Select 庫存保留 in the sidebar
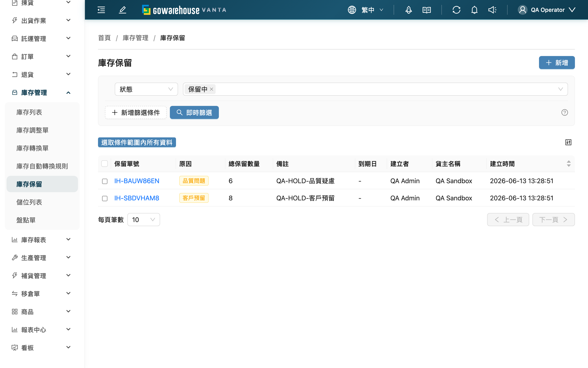The width and height of the screenshot is (588, 368). click(42, 184)
